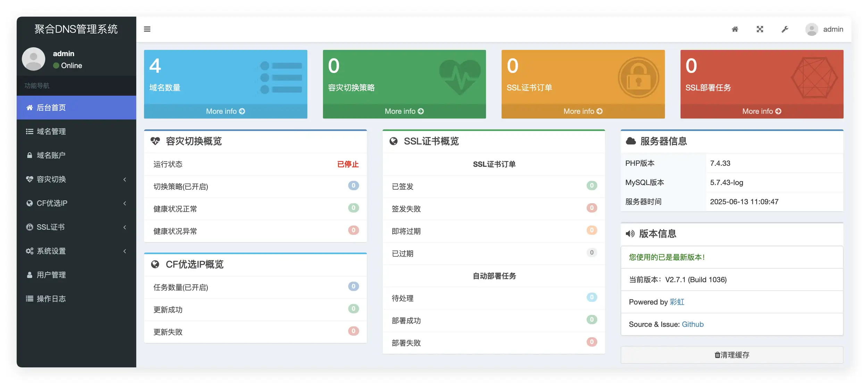868x384 pixels.
Task: Click the globe icon beside CF优选IP menu
Action: coord(30,203)
